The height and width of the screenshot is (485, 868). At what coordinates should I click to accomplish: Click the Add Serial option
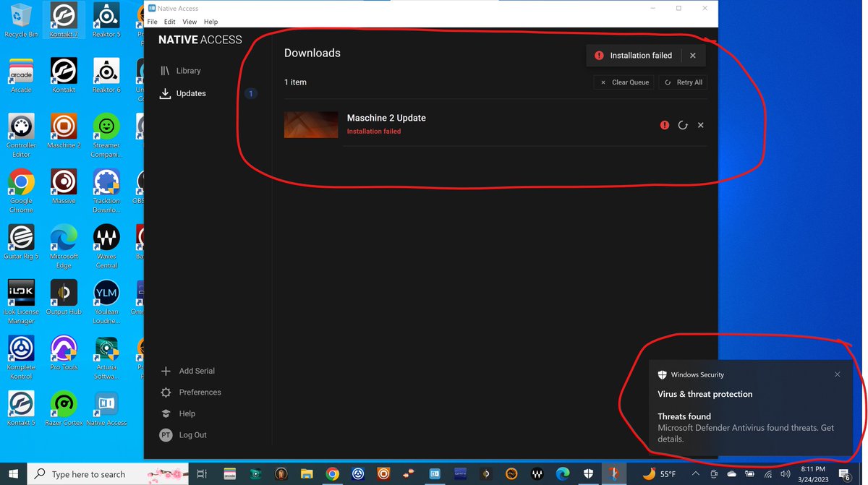(x=187, y=371)
